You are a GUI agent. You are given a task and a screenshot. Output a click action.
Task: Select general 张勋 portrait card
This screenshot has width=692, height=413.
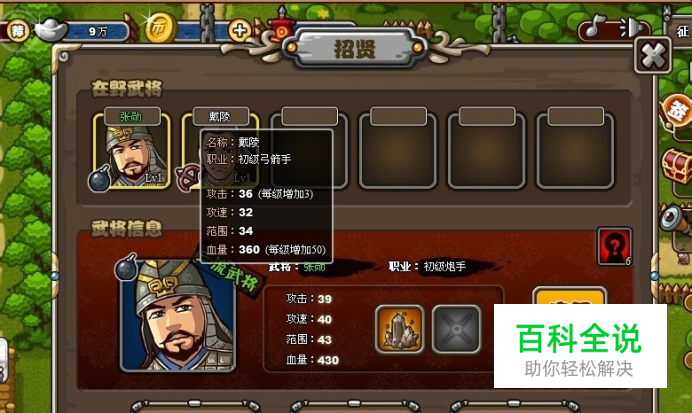[132, 151]
